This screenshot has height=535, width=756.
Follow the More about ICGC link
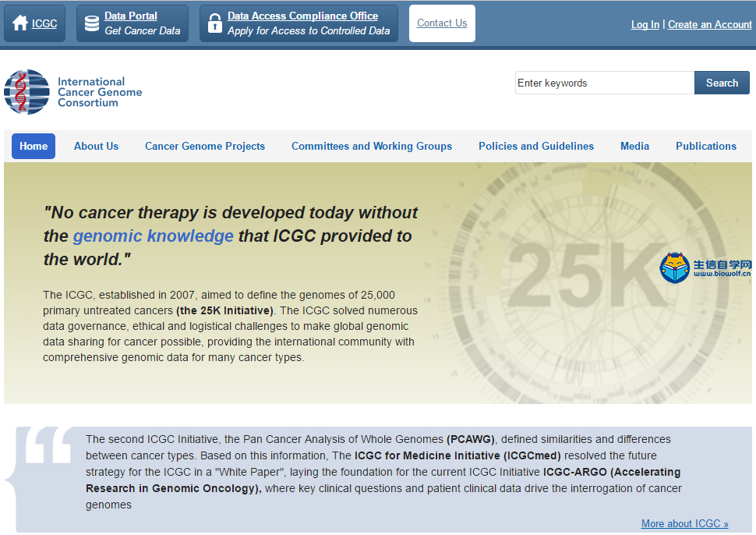tap(684, 523)
